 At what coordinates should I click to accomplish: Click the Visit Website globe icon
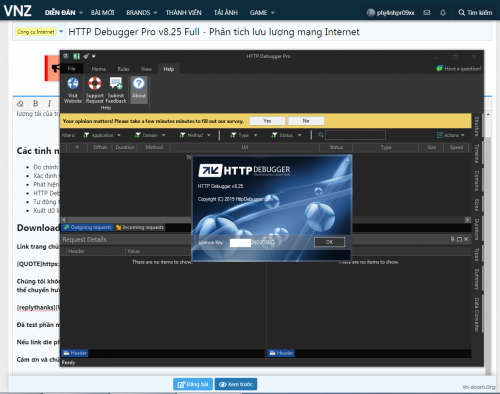tap(73, 83)
